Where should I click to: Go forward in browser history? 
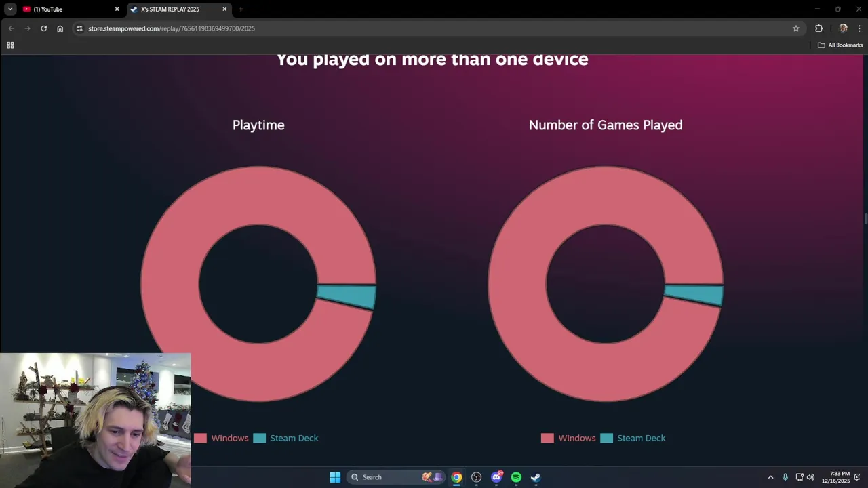point(27,28)
